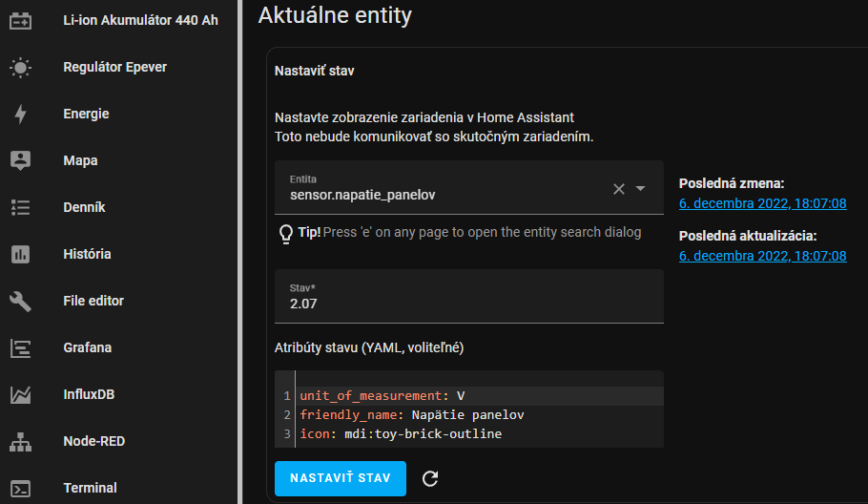The width and height of the screenshot is (868, 504).
Task: Open Energie via lightning bolt icon
Action: (21, 114)
